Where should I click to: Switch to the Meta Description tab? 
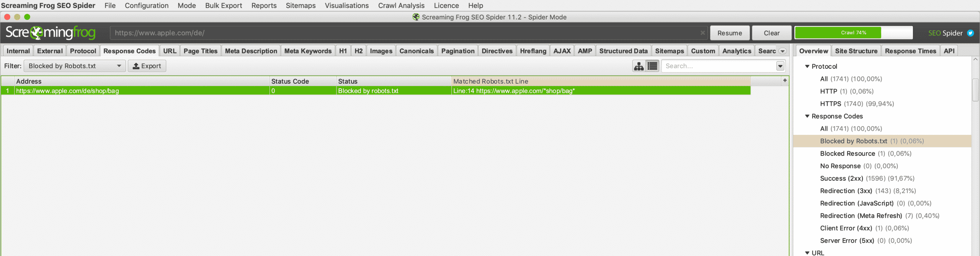coord(251,51)
